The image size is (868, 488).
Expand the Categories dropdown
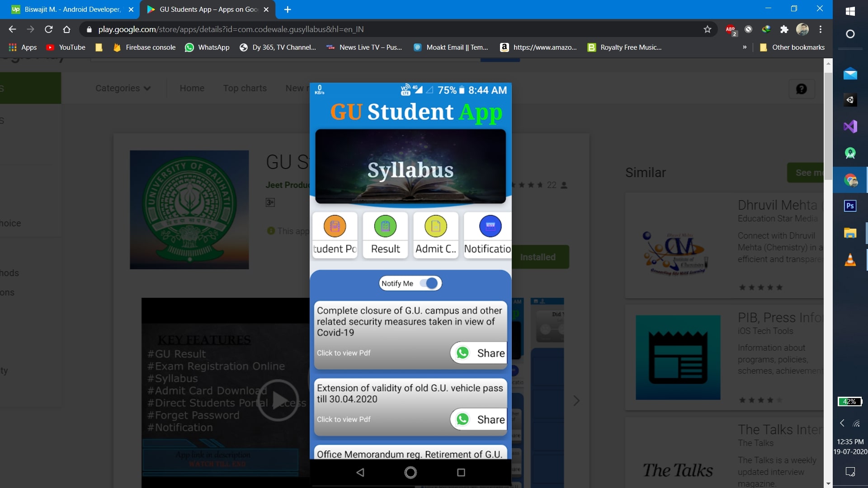tap(123, 88)
